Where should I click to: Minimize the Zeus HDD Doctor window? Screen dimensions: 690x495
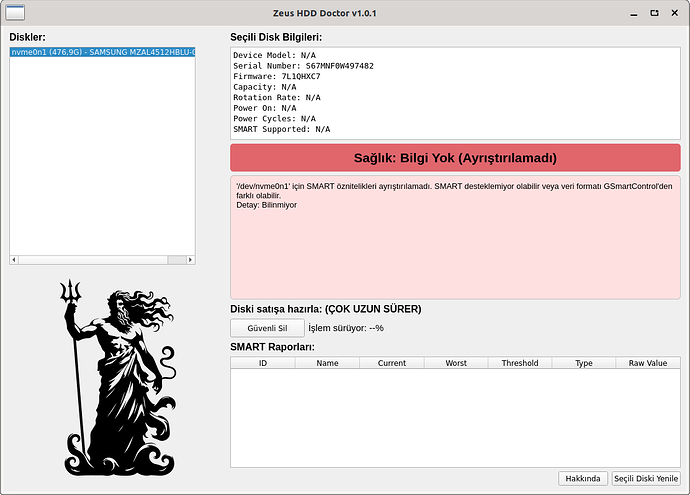click(632, 14)
